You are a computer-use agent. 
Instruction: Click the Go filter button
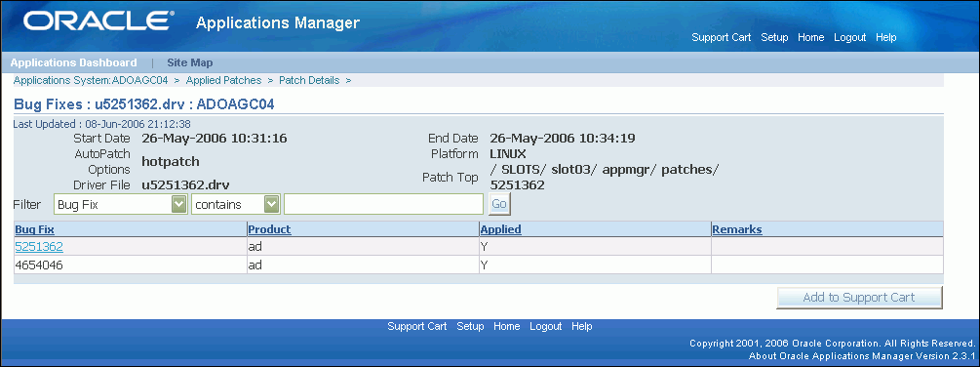point(499,204)
